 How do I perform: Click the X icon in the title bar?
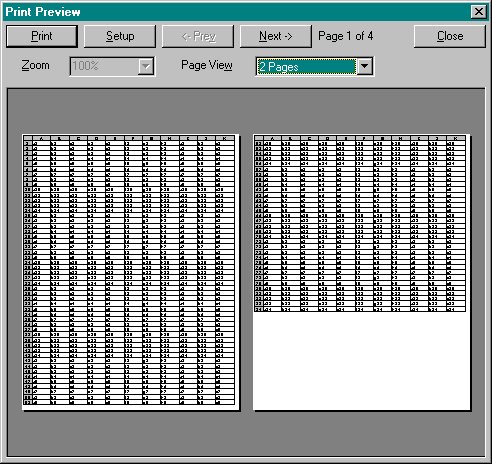[479, 12]
